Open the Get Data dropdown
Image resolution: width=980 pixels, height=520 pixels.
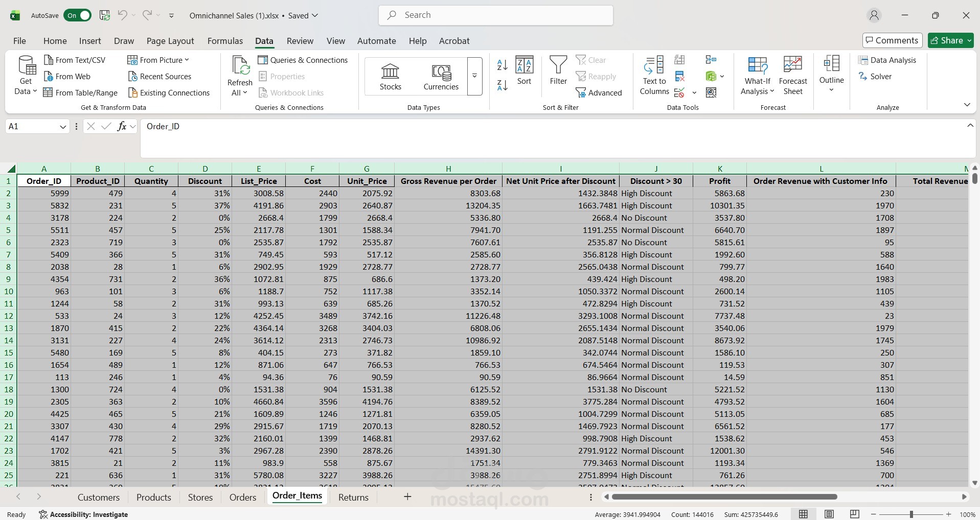[25, 75]
